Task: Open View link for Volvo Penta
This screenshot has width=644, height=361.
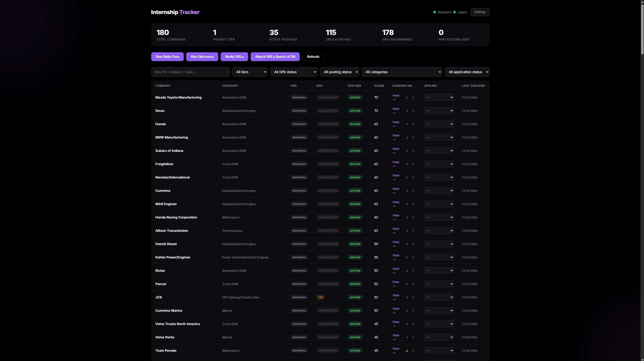Action: click(x=396, y=337)
